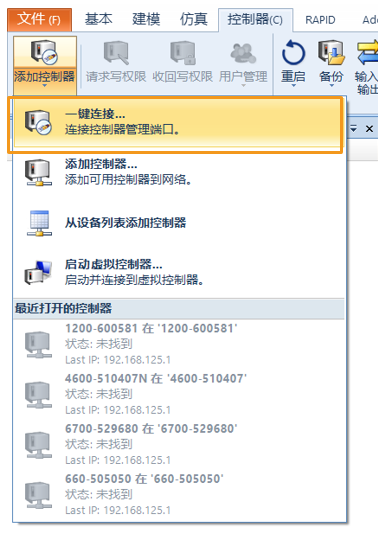378x542 pixels.
Task: Select recent controller 6700-529680
Action: (x=179, y=444)
